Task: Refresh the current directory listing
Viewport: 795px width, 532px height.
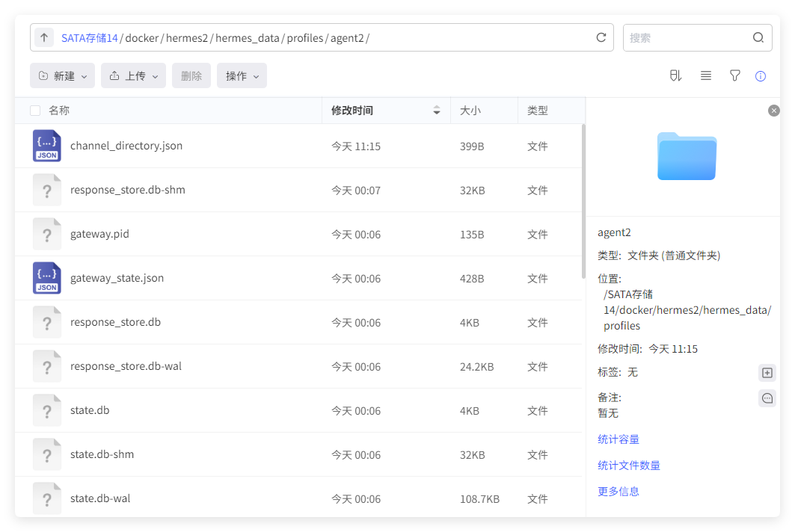Action: (x=601, y=37)
